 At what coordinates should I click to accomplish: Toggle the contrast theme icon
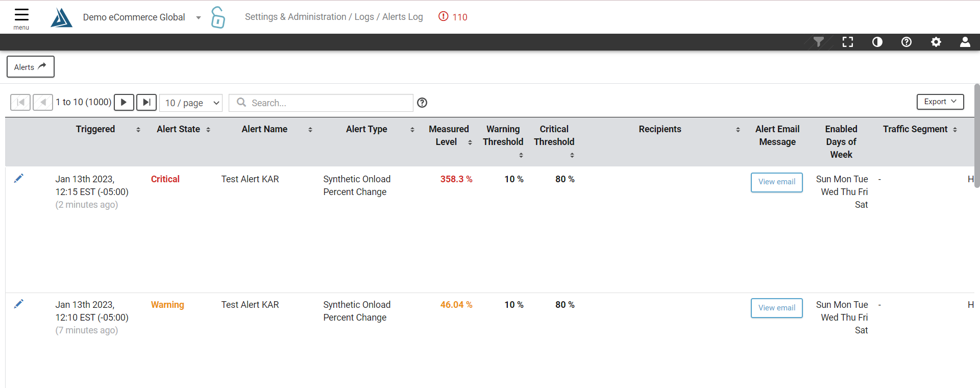(877, 42)
